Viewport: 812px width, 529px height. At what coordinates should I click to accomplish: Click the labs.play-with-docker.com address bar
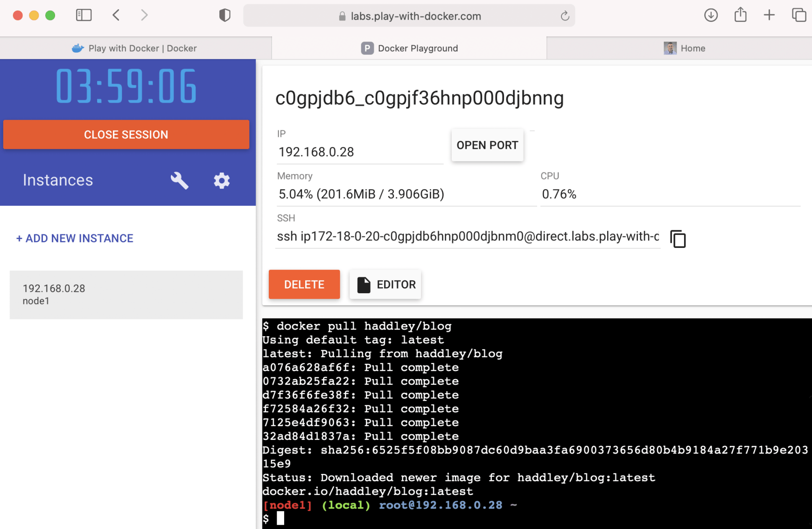tap(409, 16)
